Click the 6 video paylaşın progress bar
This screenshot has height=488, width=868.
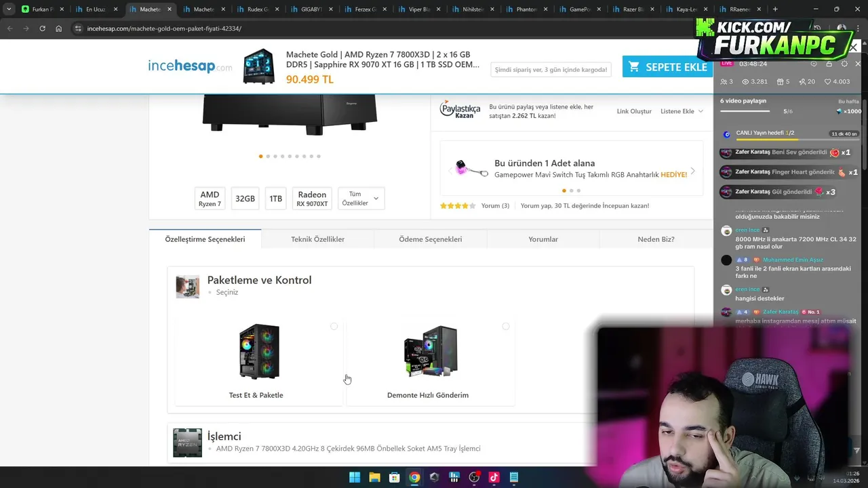coord(745,111)
